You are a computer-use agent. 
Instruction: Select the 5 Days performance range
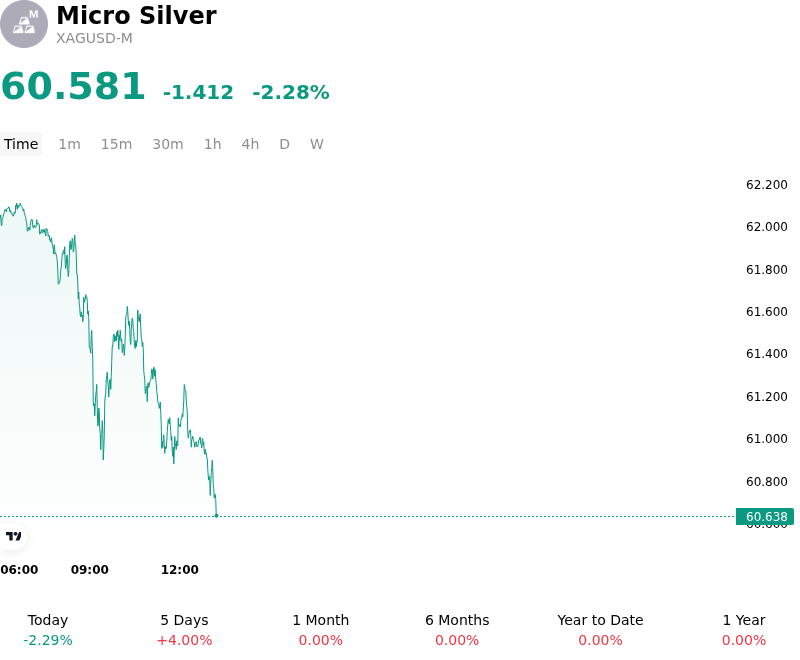[184, 630]
